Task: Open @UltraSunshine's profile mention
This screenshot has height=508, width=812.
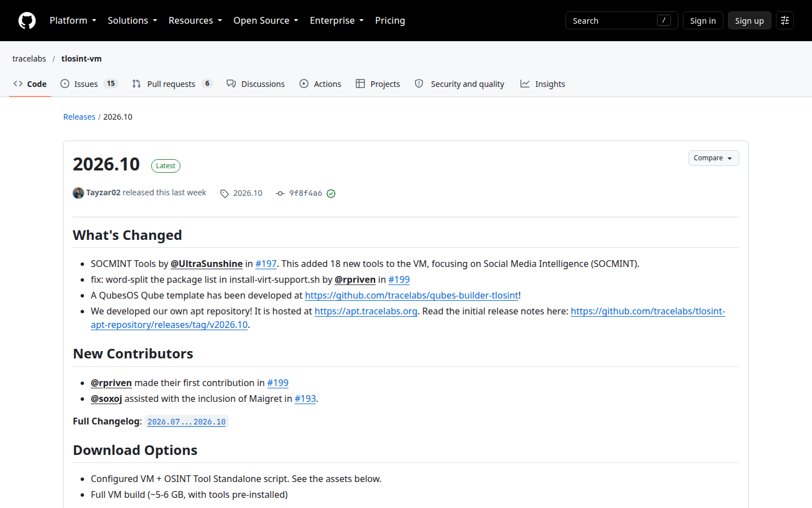Action: tap(206, 264)
